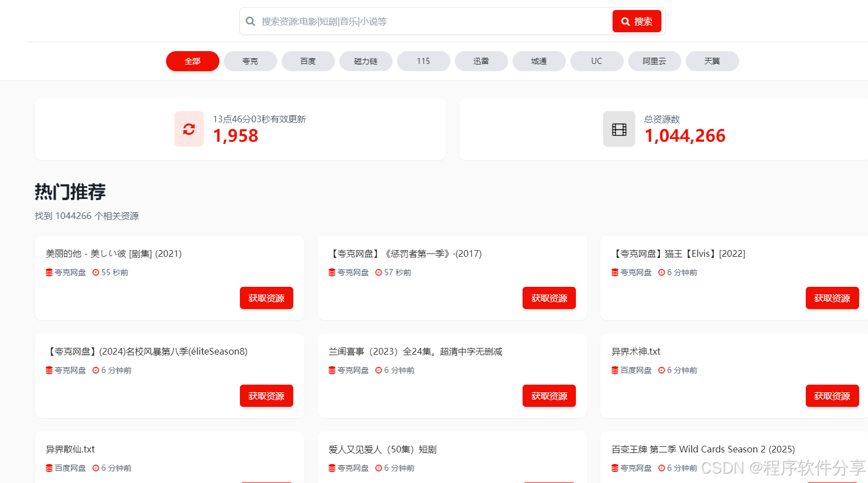Open the 兰闺喜事 全24集 title
Screen dimensions: 868x483
pyautogui.click(x=415, y=351)
